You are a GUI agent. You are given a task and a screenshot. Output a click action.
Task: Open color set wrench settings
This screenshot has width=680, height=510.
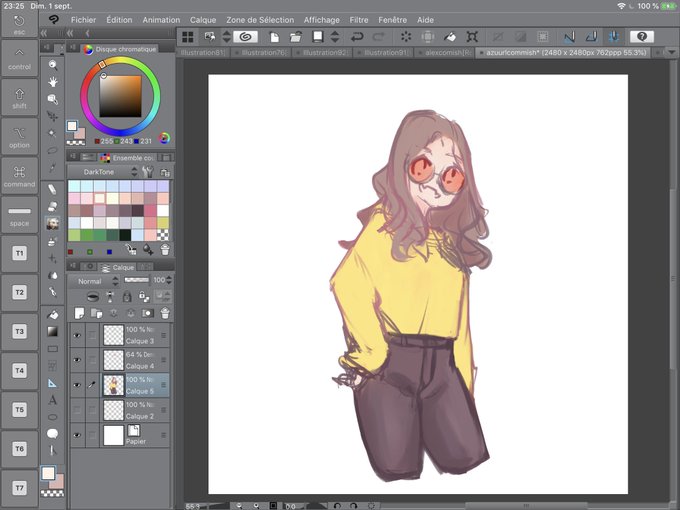pos(148,172)
